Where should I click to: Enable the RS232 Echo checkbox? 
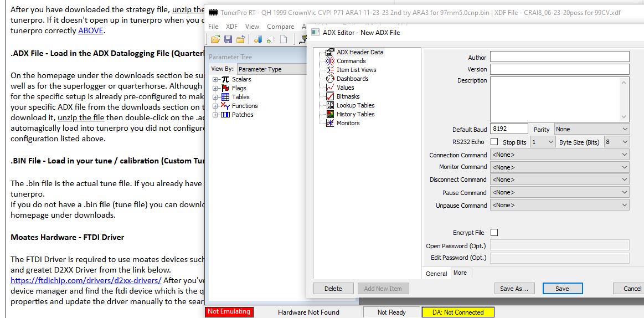(494, 142)
